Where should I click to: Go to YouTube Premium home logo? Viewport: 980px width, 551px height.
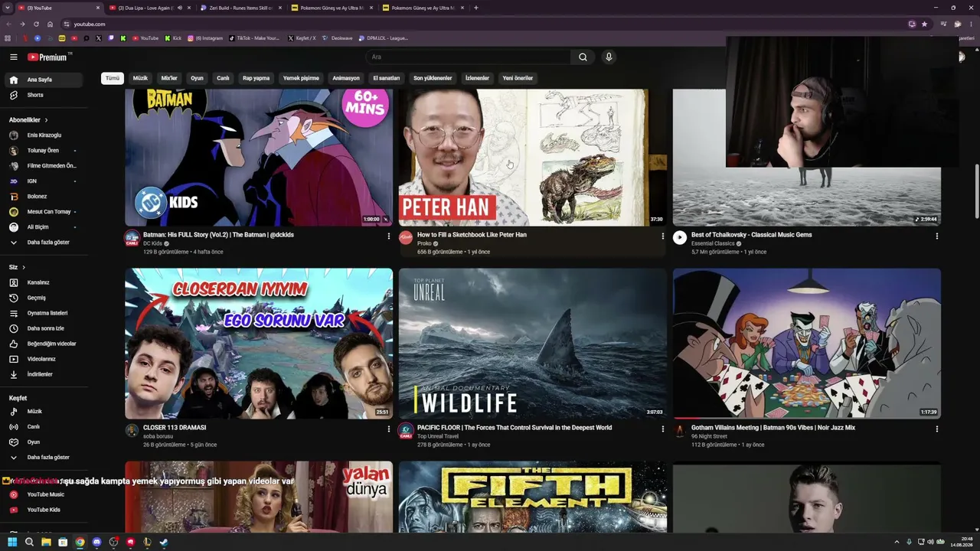coord(49,57)
